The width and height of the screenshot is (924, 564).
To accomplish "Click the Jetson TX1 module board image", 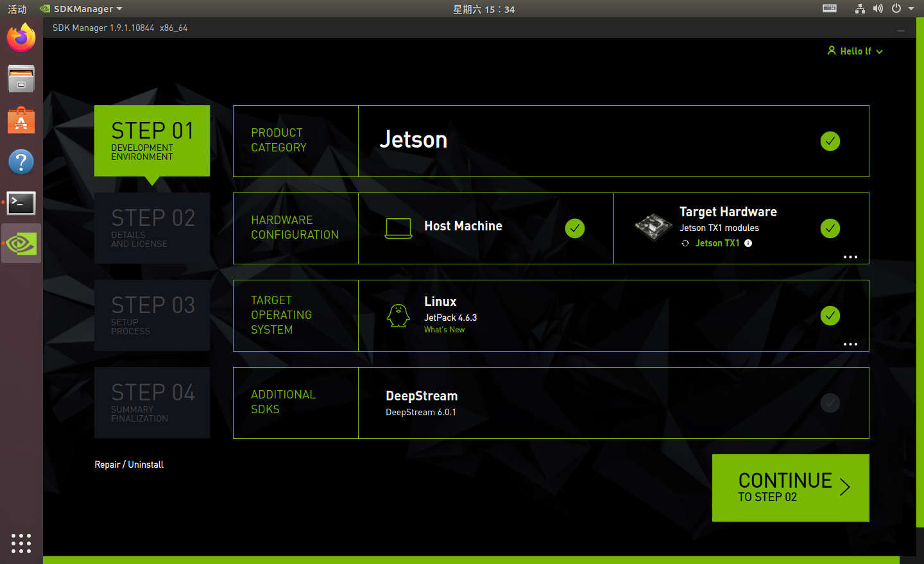I will pos(653,227).
